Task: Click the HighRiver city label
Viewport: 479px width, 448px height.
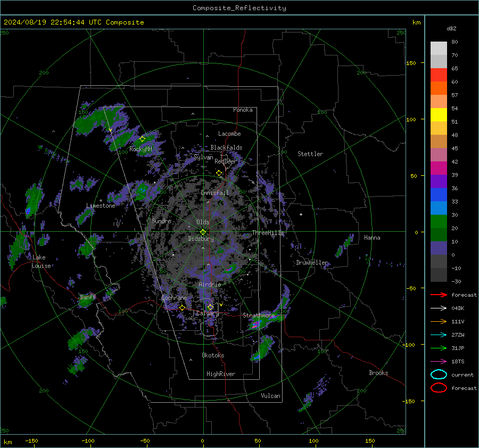Action: [x=221, y=374]
